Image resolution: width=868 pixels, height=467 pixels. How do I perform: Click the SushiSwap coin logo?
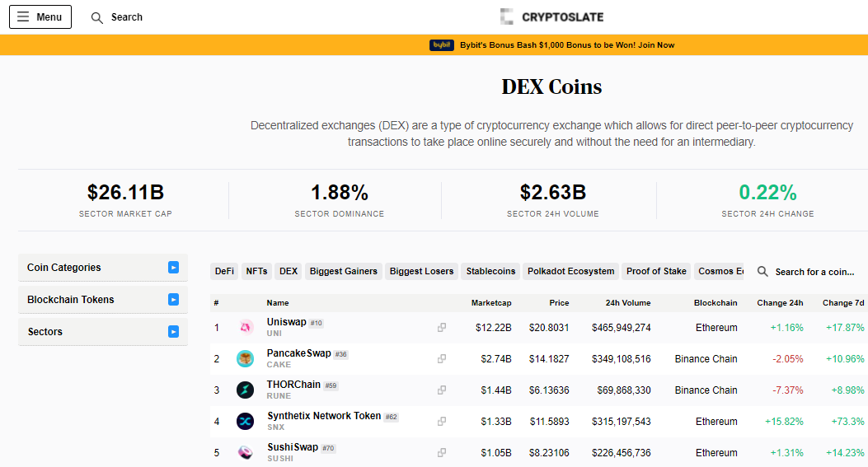tap(245, 453)
